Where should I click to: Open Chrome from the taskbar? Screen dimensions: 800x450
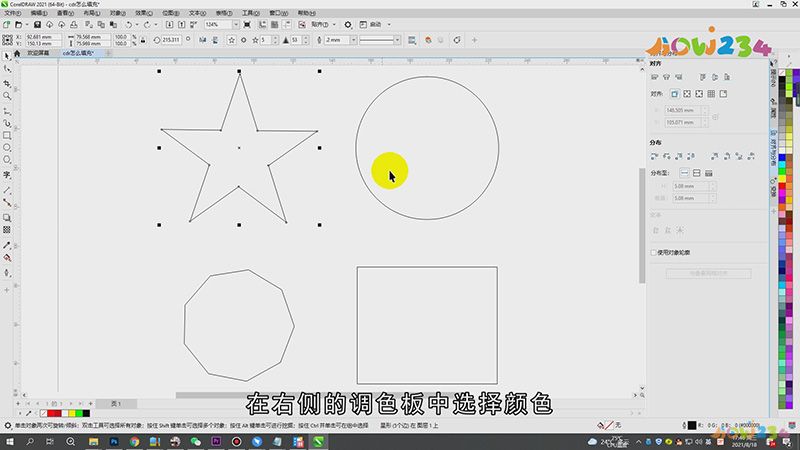(134, 442)
